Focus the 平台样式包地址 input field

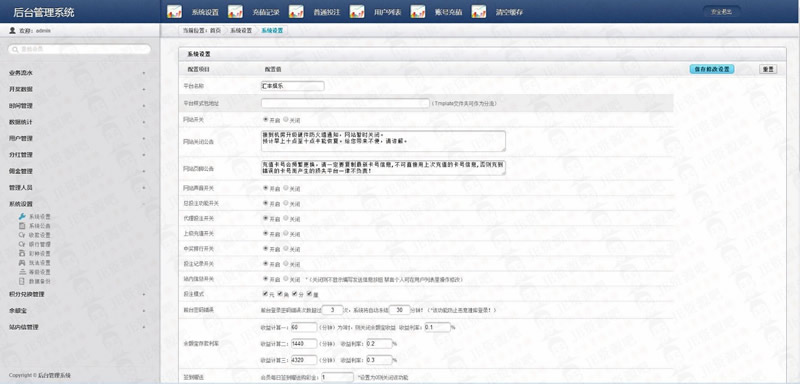(x=345, y=103)
